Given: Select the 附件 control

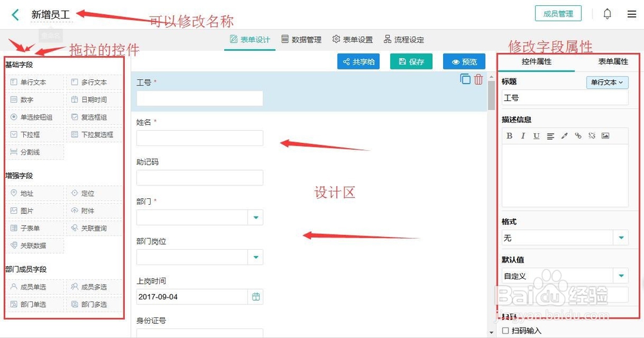Looking at the screenshot, I should tap(95, 211).
